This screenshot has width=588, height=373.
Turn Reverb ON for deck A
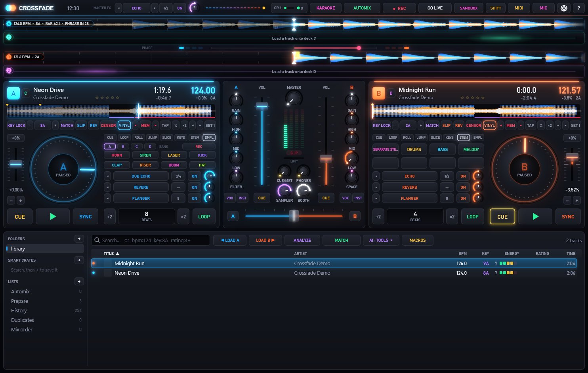pyautogui.click(x=195, y=187)
